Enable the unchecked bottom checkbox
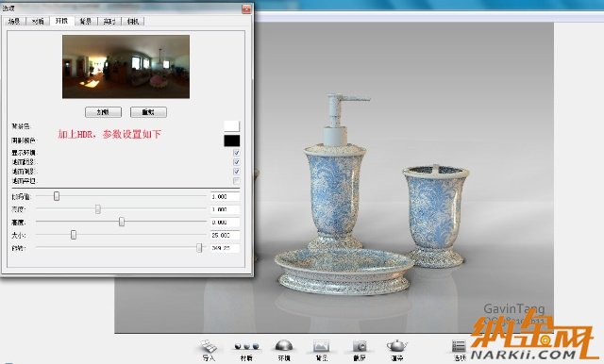Image resolution: width=604 pixels, height=364 pixels. tap(237, 180)
